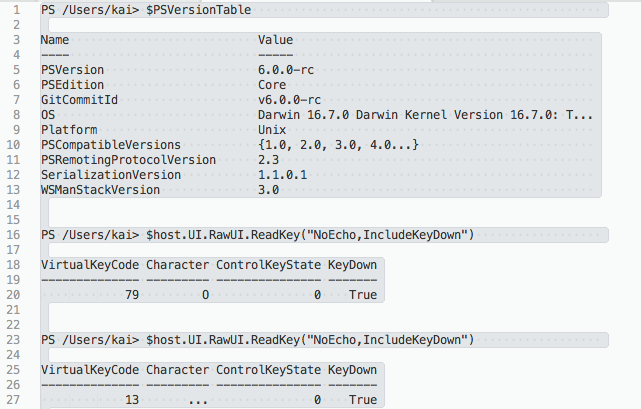641x409 pixels.
Task: Click the OS row label
Action: [48, 115]
